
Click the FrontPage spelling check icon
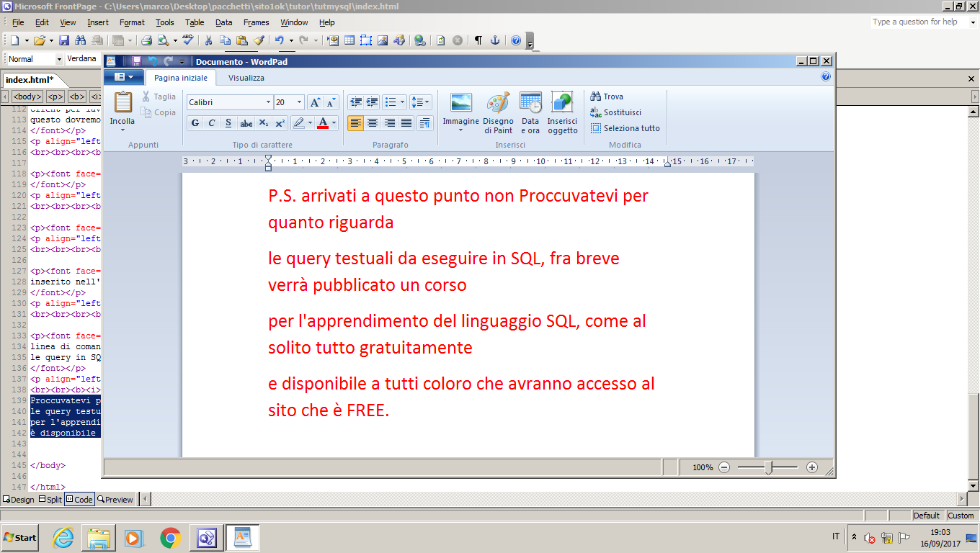[188, 40]
